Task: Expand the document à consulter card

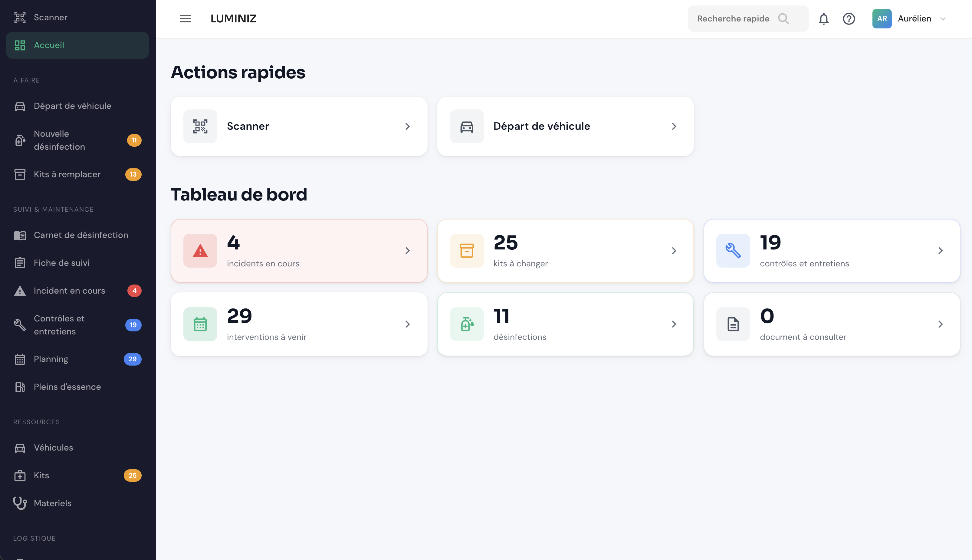Action: [941, 324]
